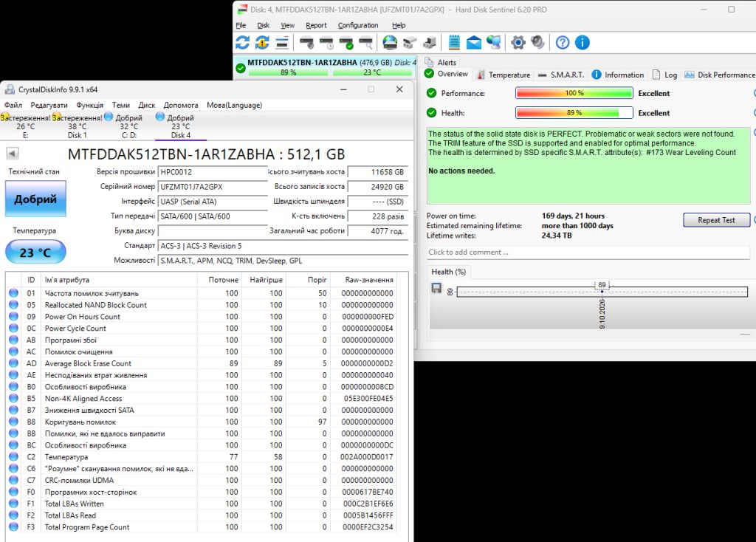Viewport: 756px width, 542px height.
Task: Open the Функція menu in CrystalDiskInfo
Action: click(89, 105)
